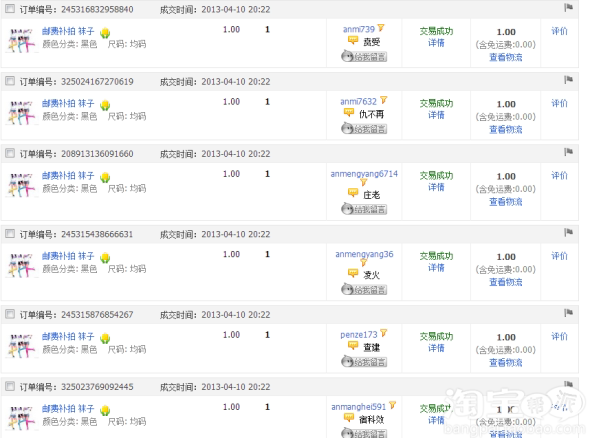Screen dimensions: 590x438
Task: Click yellow badge icon in order 208913136091660
Action: coord(105,177)
